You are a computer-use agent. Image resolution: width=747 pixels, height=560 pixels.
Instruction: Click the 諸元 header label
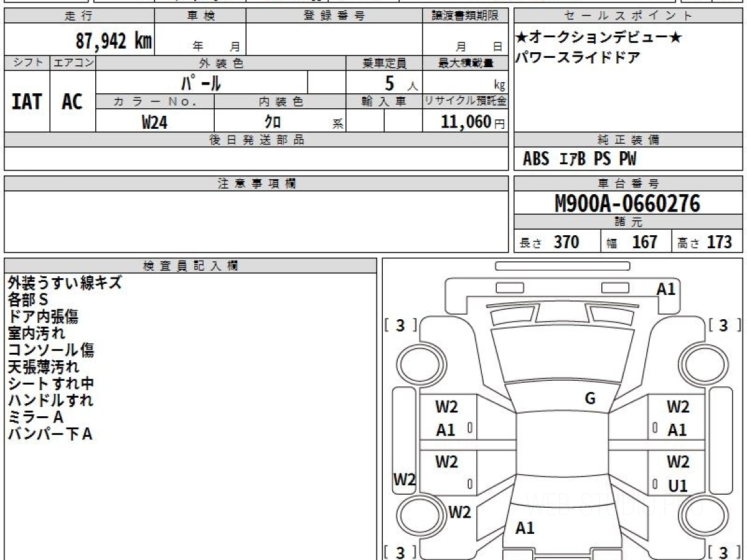tap(628, 222)
